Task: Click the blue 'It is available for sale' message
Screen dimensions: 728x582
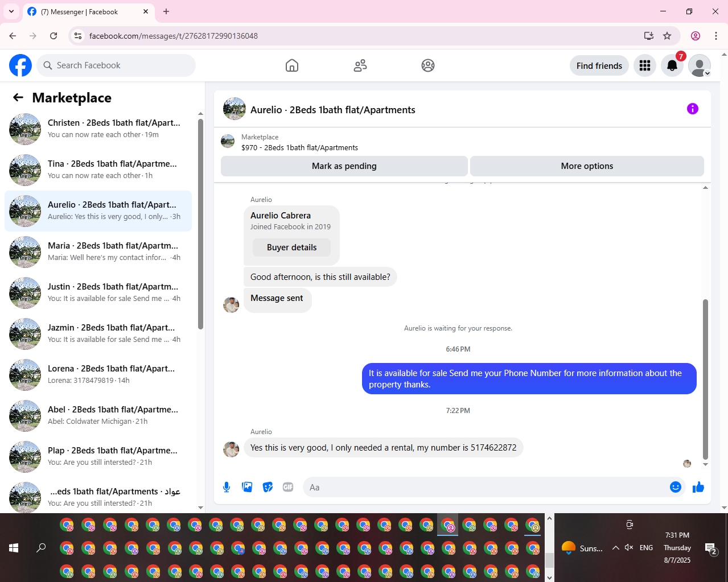Action: 529,379
